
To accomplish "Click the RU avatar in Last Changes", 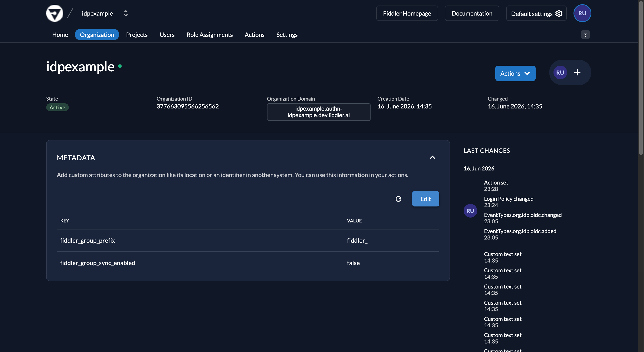I will click(470, 211).
